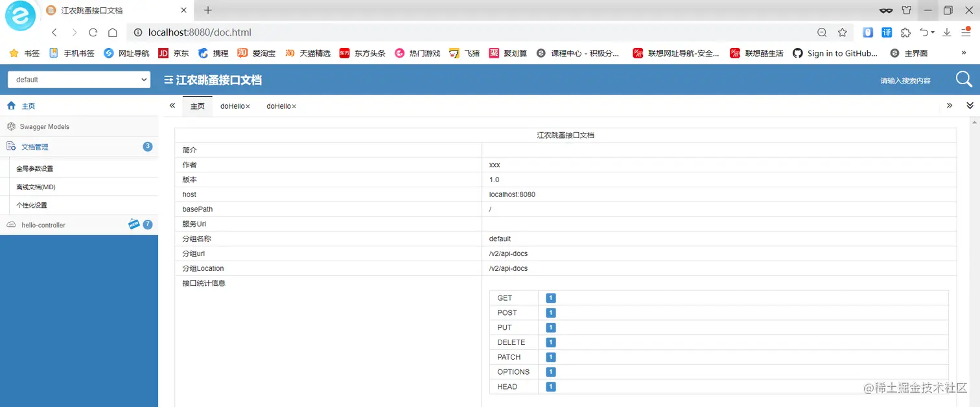Image resolution: width=980 pixels, height=407 pixels.
Task: Open the 携程 bookmark
Action: pyautogui.click(x=213, y=53)
